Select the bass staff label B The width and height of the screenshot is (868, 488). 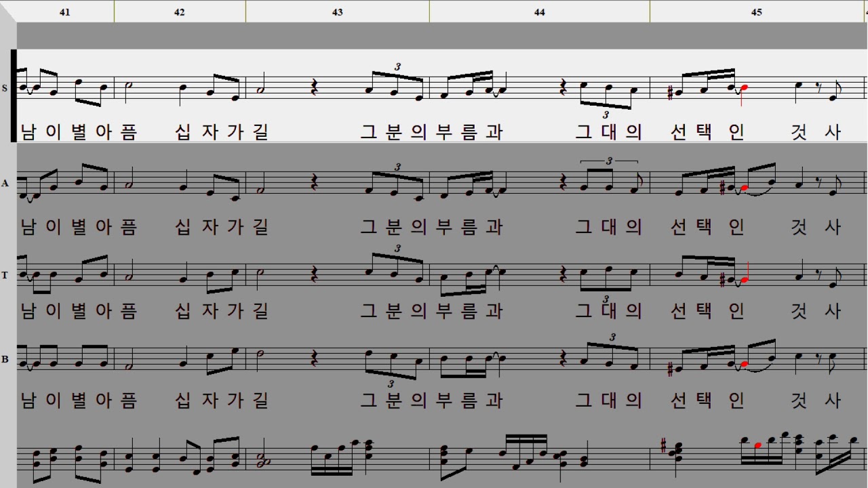pyautogui.click(x=5, y=359)
